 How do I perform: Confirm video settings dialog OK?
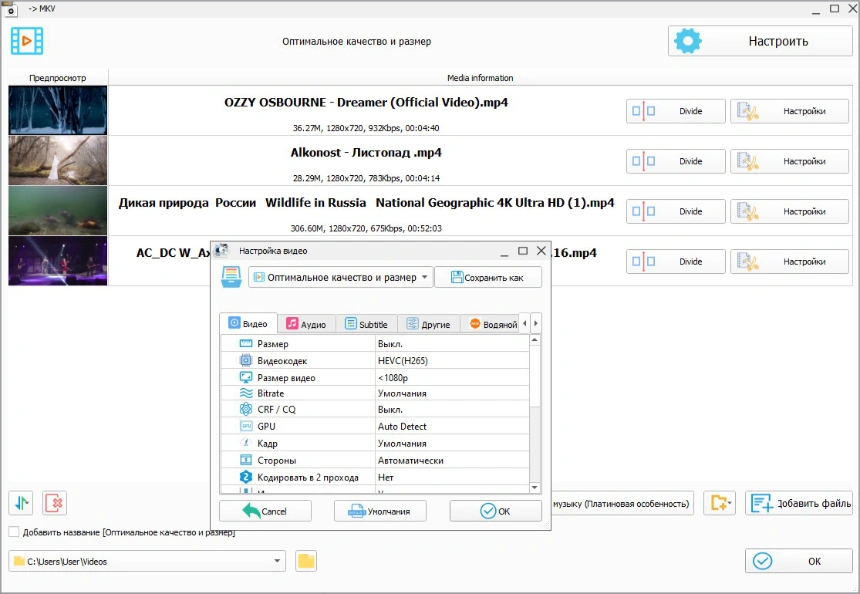(x=496, y=511)
